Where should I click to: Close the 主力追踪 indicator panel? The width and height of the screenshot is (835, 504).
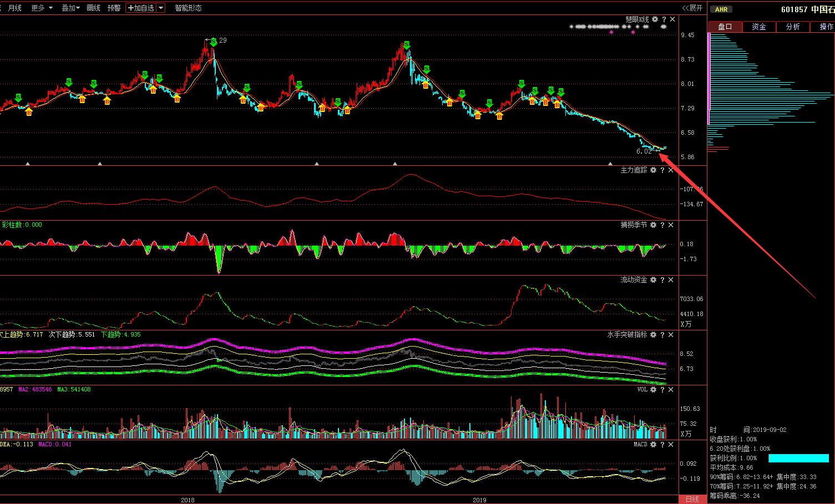pyautogui.click(x=671, y=170)
